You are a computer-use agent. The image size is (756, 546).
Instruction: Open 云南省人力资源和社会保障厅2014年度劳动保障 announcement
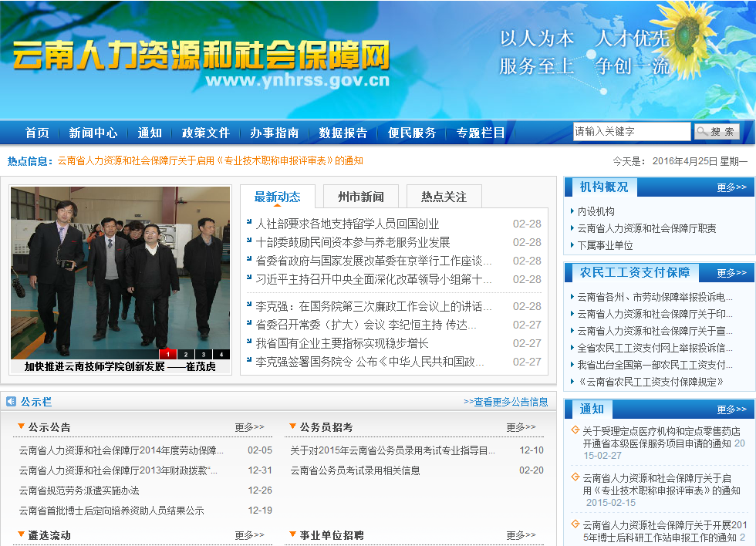pos(121,450)
